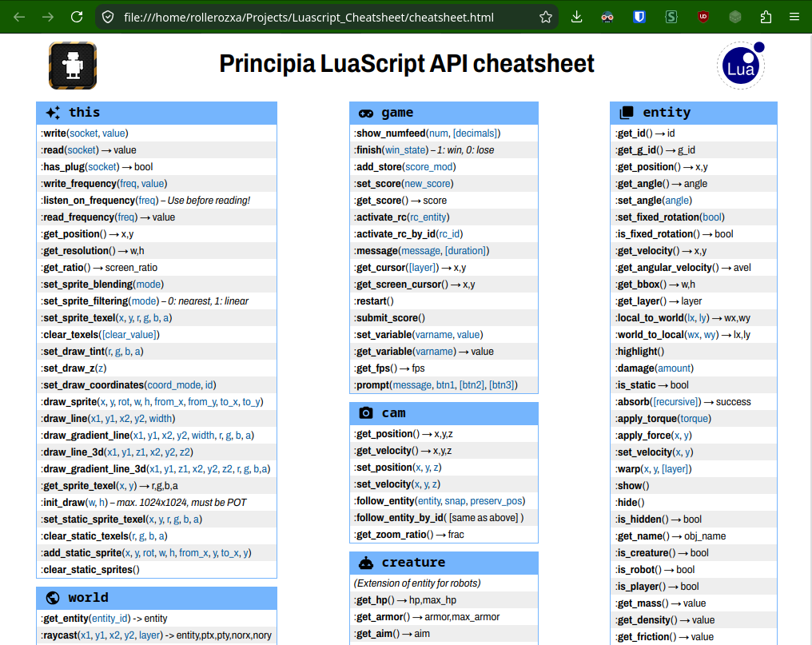812x645 pixels.
Task: Reload the cheatsheet page
Action: pyautogui.click(x=77, y=17)
